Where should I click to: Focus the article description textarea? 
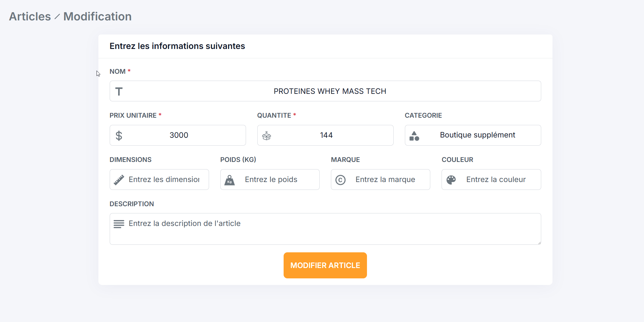point(325,229)
